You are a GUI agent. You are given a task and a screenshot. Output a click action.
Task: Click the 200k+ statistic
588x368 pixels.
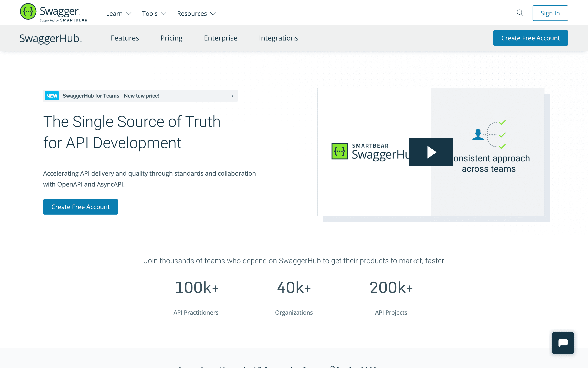coord(391,287)
